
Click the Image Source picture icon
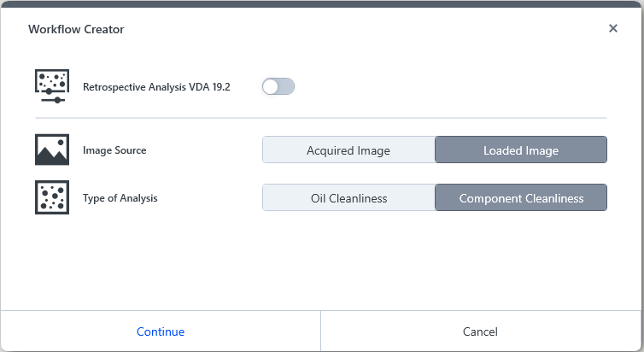pos(52,150)
